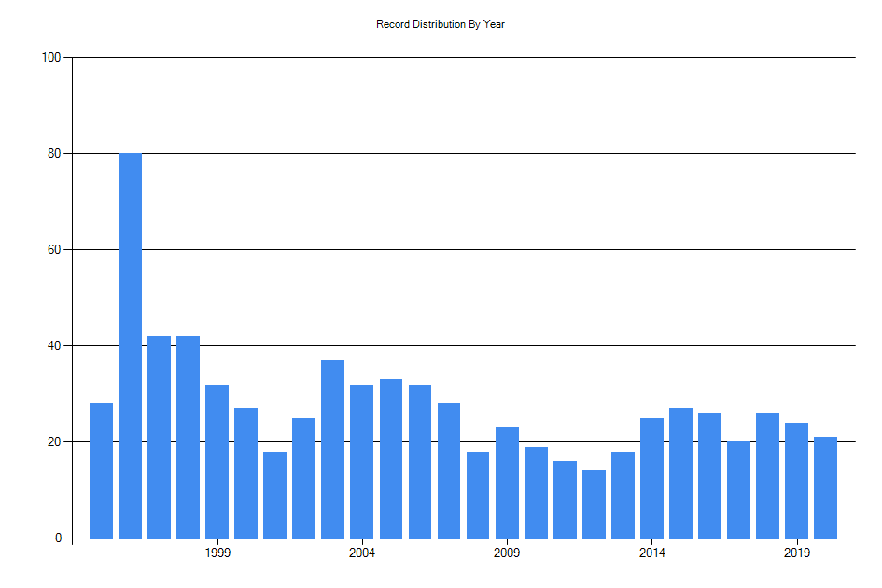
Task: Select the bar above the 2004 label
Action: (362, 461)
